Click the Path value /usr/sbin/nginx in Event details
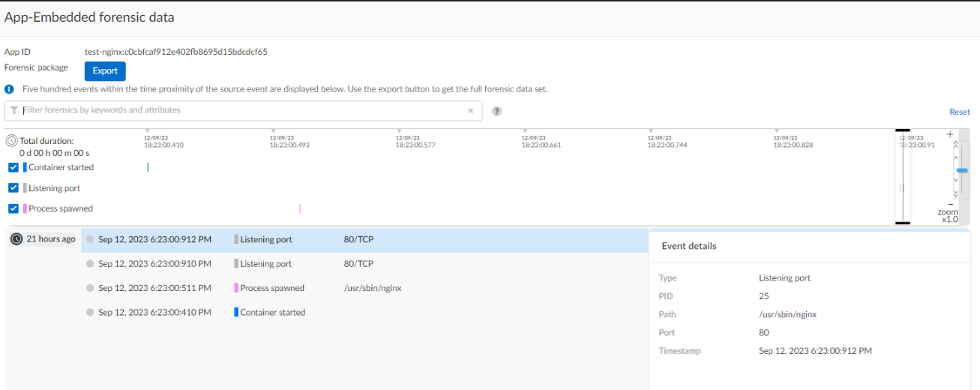 pos(787,314)
